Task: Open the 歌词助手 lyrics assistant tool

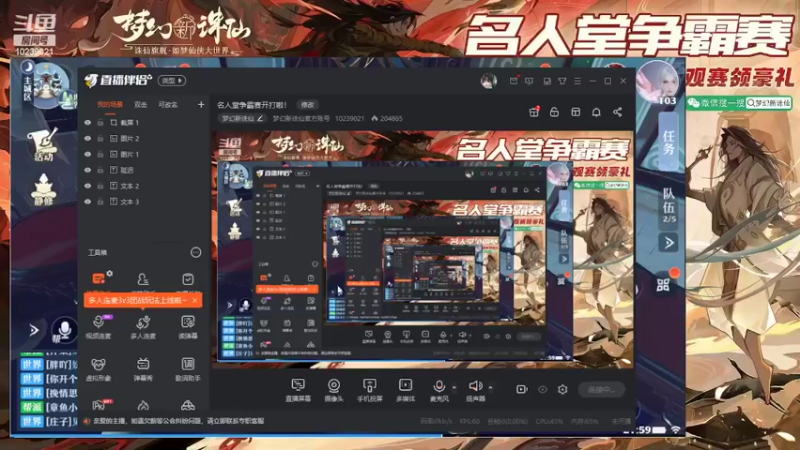Action: click(188, 369)
